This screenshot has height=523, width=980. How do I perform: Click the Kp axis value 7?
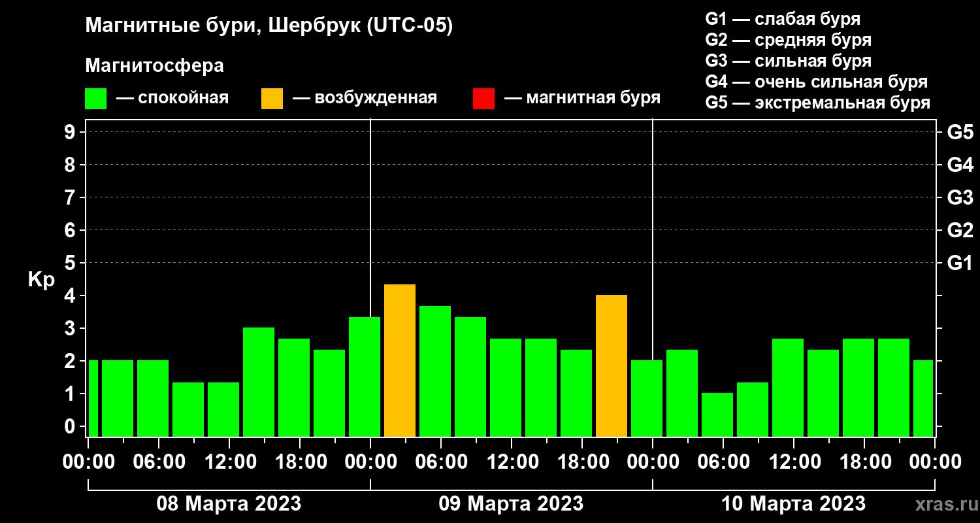click(71, 197)
